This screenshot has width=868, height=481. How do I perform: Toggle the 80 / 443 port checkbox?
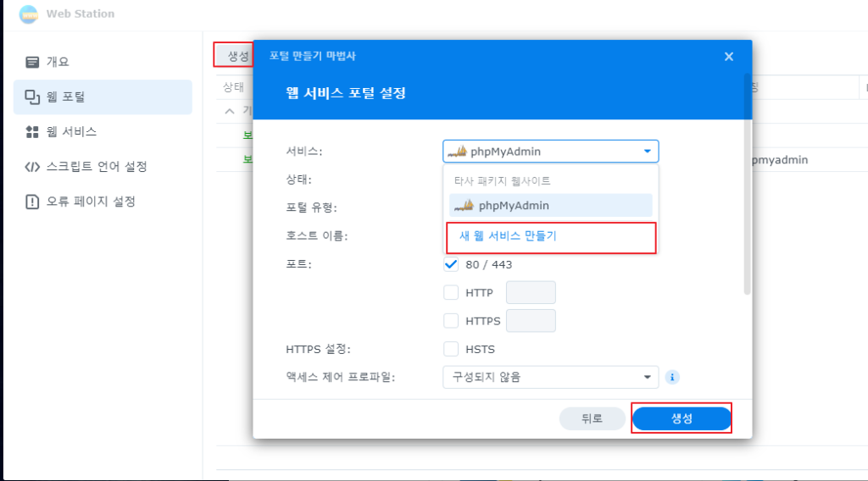click(451, 264)
